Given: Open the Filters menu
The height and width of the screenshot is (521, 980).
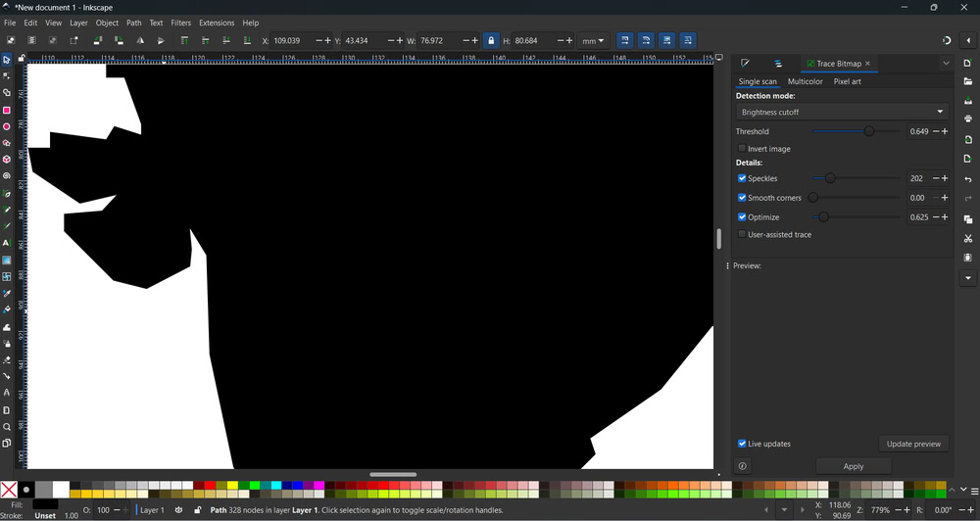Looking at the screenshot, I should [180, 23].
